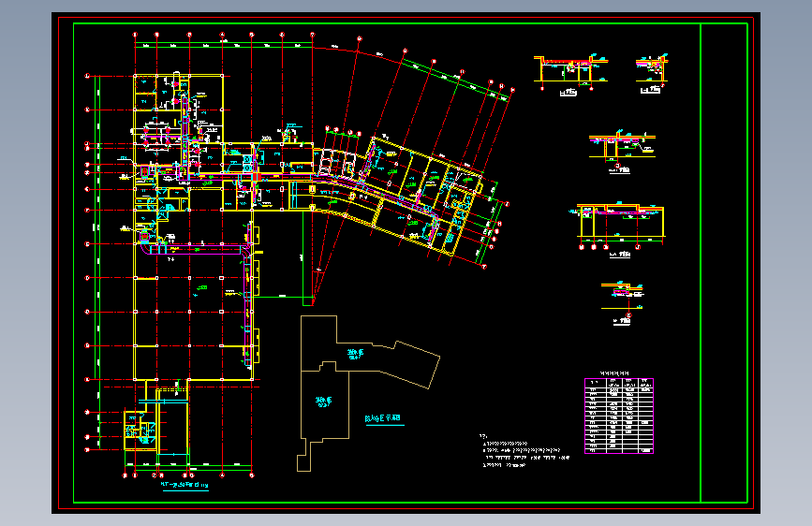The width and height of the screenshot is (812, 526).
Task: Select the beige fire zone outline diagram
Action: pos(368,393)
